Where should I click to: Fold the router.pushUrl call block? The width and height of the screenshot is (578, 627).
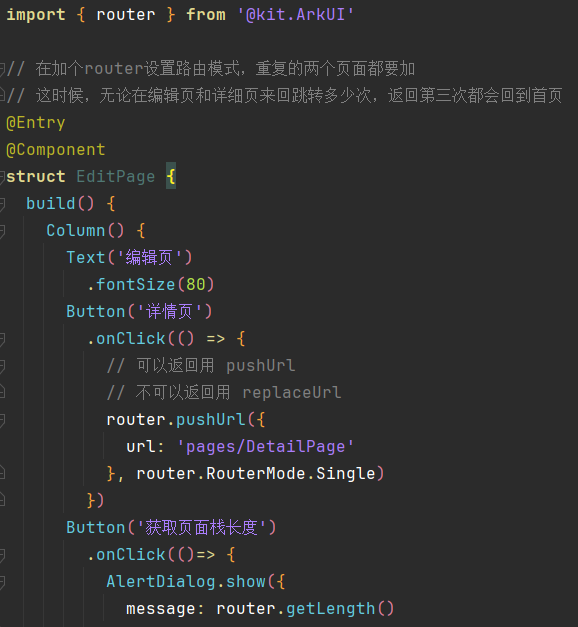[2, 420]
